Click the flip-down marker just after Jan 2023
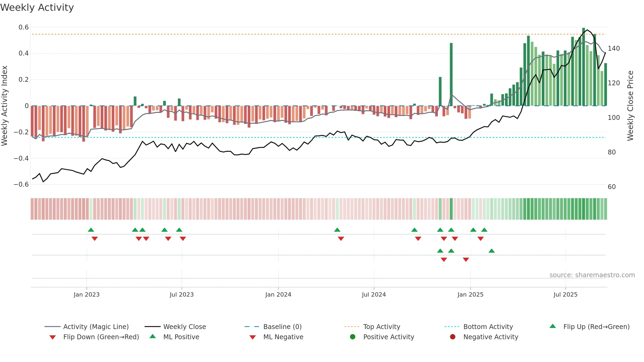 click(x=95, y=239)
